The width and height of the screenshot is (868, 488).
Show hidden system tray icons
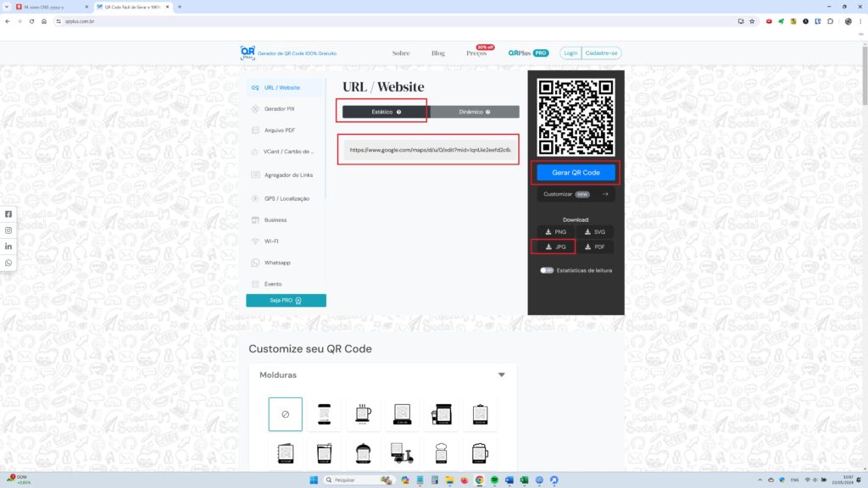(760, 480)
